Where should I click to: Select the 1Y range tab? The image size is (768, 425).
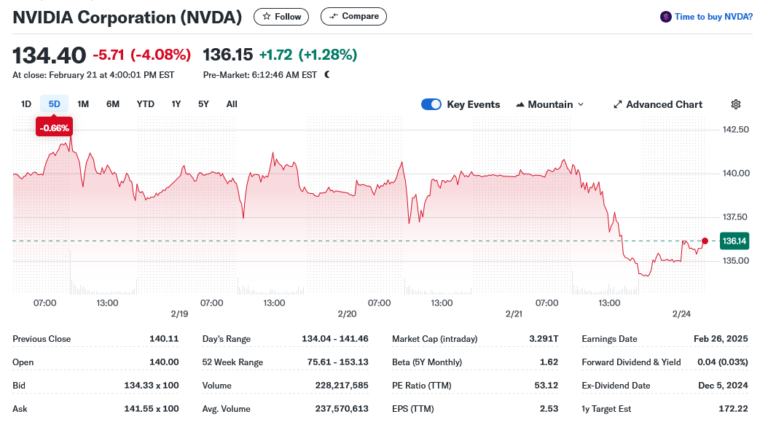pyautogui.click(x=176, y=104)
